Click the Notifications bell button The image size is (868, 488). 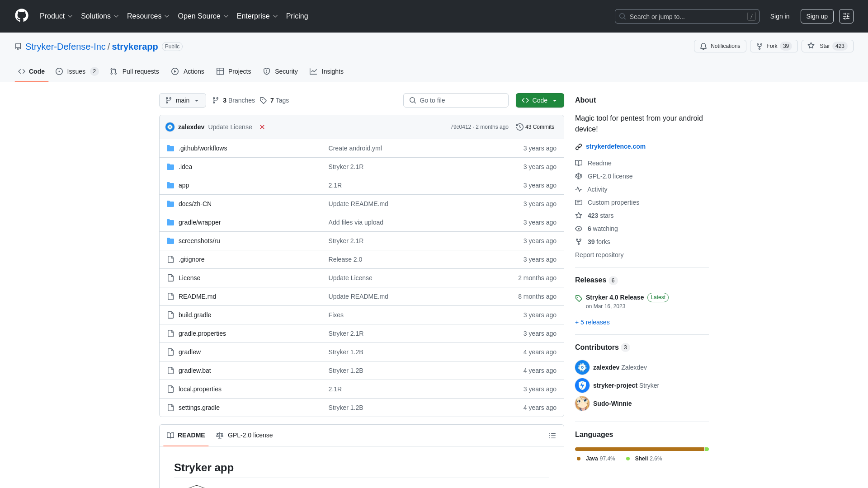(x=720, y=46)
